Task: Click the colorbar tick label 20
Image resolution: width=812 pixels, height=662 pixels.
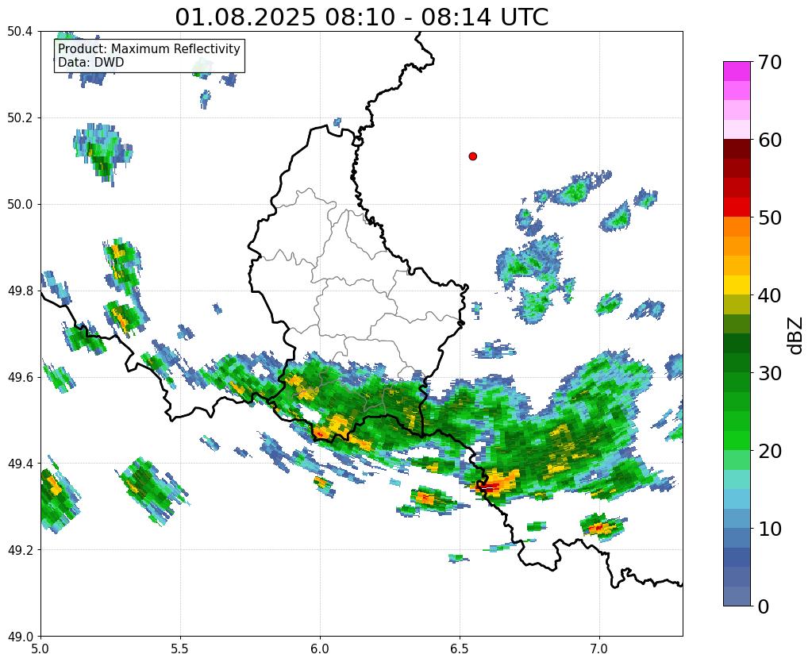Action: [x=770, y=451]
